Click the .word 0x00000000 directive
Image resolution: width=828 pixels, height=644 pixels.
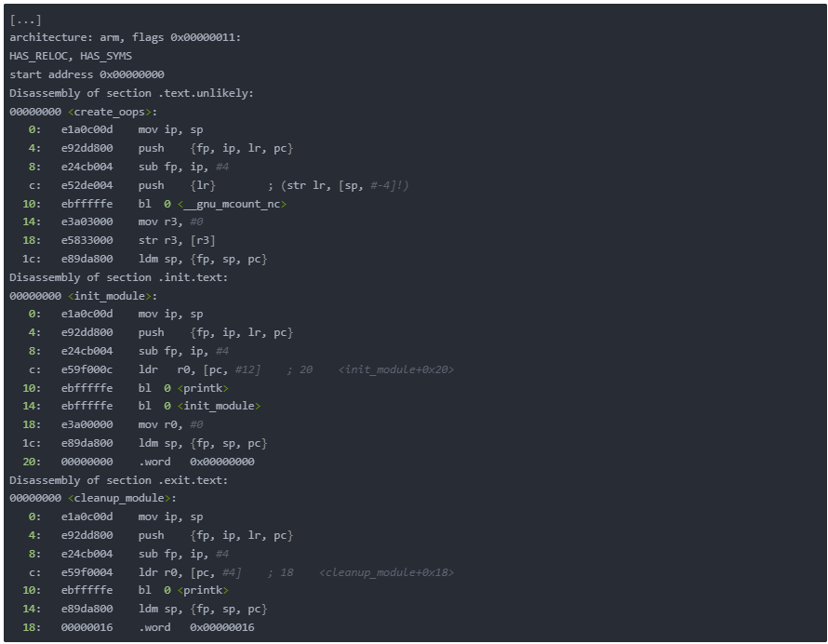(x=196, y=462)
